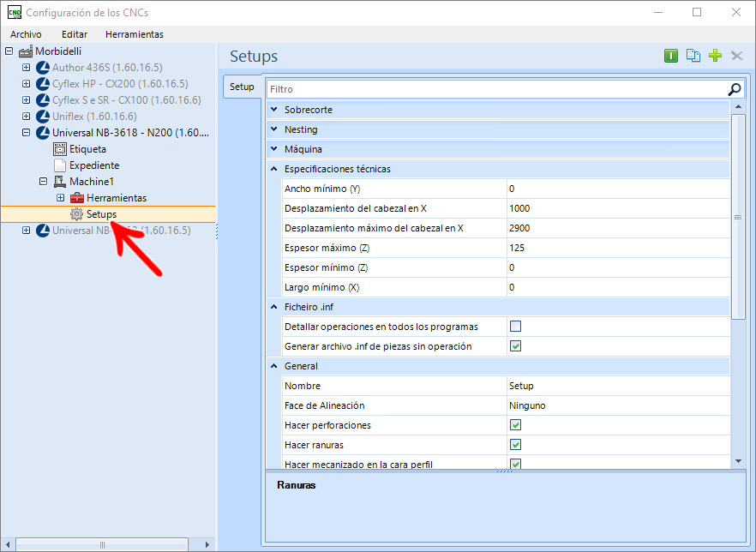Toggle Generar archivo .inf de piezas sin operación

pyautogui.click(x=515, y=346)
